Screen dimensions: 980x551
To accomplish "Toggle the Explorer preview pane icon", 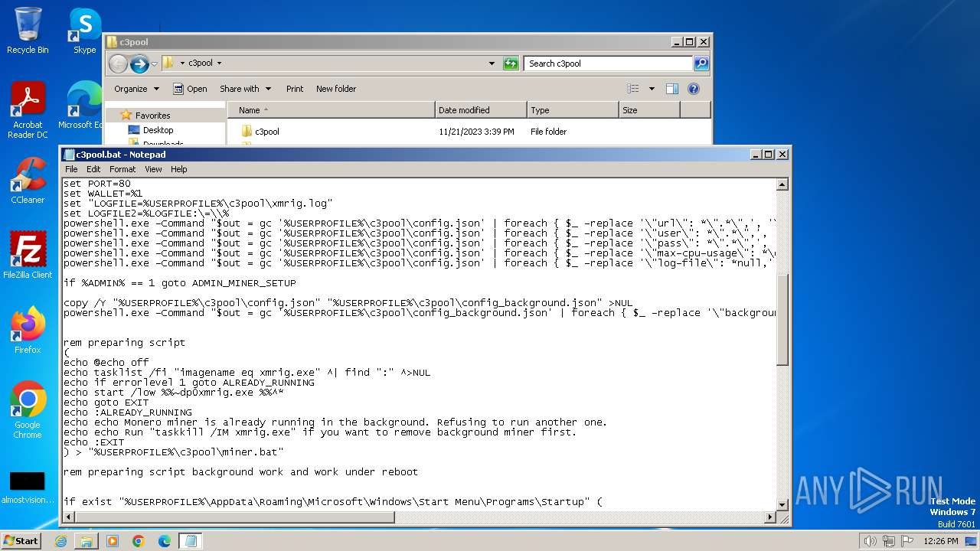I will coord(672,89).
